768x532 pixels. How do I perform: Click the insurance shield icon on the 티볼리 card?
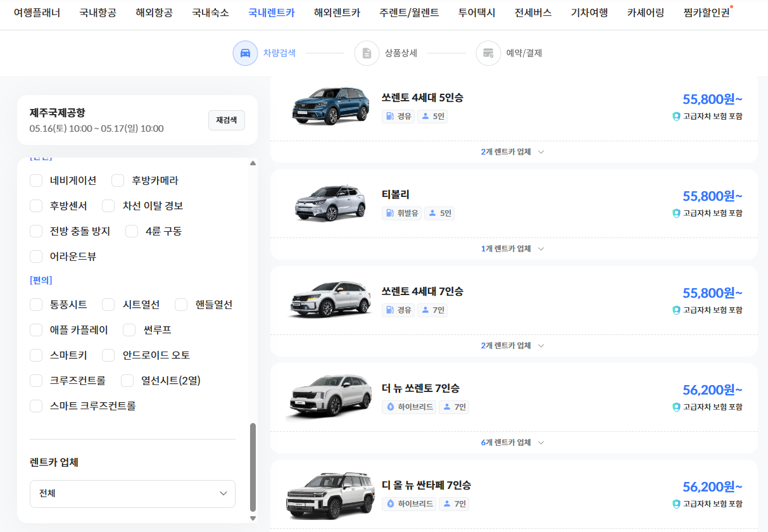click(676, 213)
